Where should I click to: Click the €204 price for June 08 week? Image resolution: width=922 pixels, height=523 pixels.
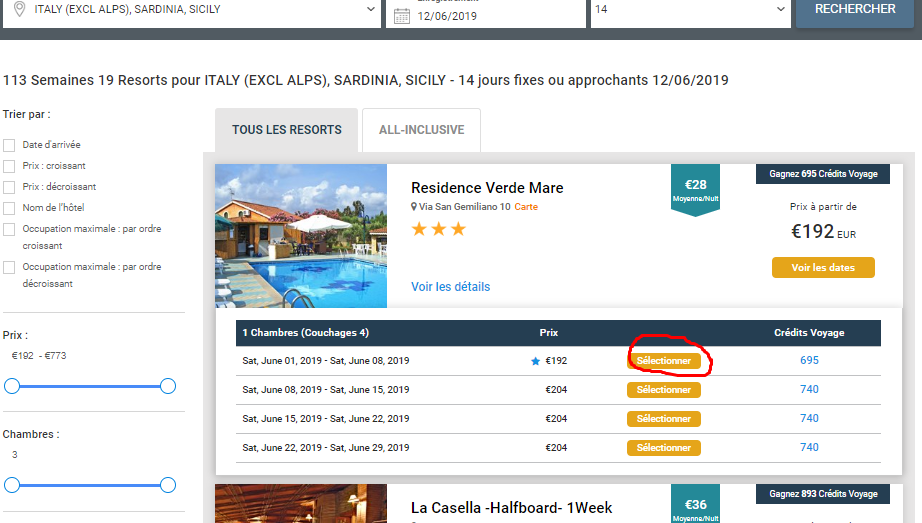(x=556, y=389)
